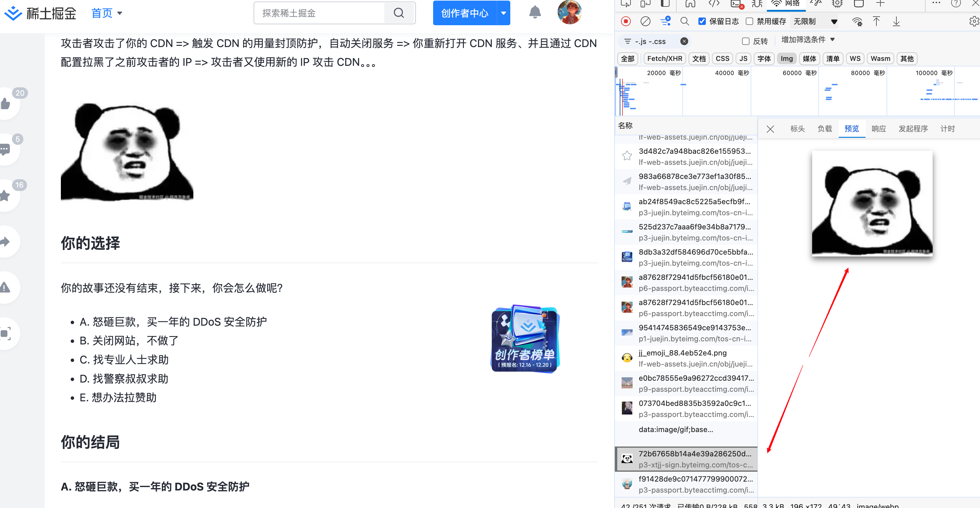Open the network search magnifier icon
The height and width of the screenshot is (508, 980).
(684, 21)
